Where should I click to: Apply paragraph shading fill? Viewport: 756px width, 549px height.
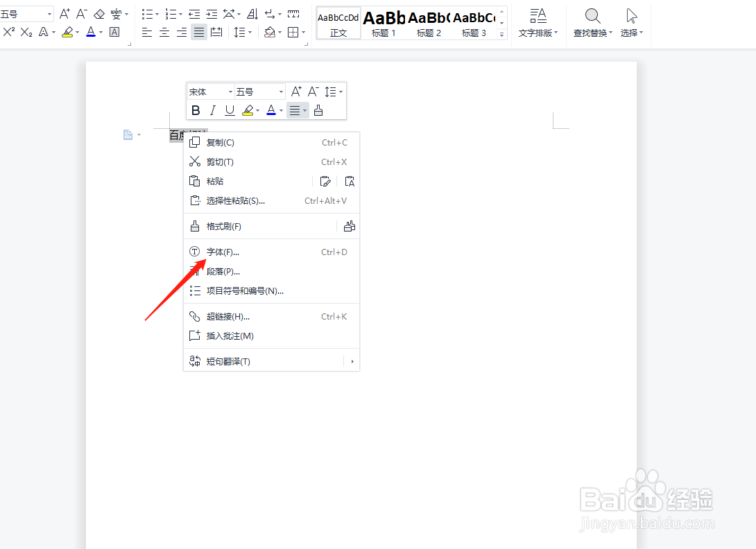click(x=270, y=33)
